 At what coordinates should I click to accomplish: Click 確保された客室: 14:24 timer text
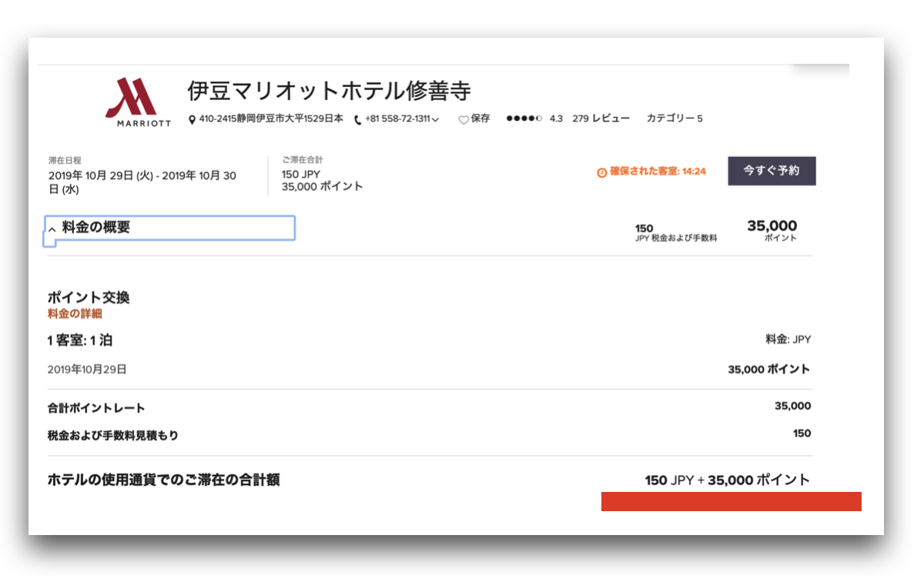tap(658, 171)
